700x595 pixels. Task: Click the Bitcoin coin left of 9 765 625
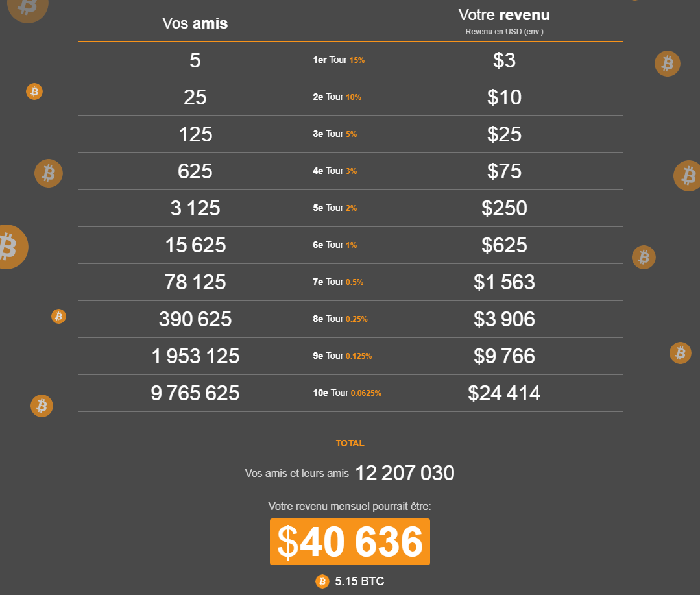click(42, 406)
